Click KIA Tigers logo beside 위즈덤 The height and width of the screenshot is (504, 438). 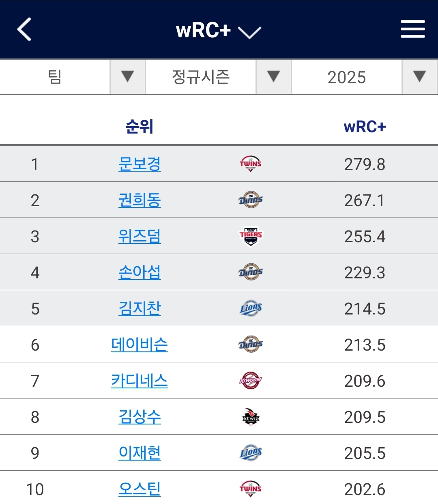tap(251, 236)
